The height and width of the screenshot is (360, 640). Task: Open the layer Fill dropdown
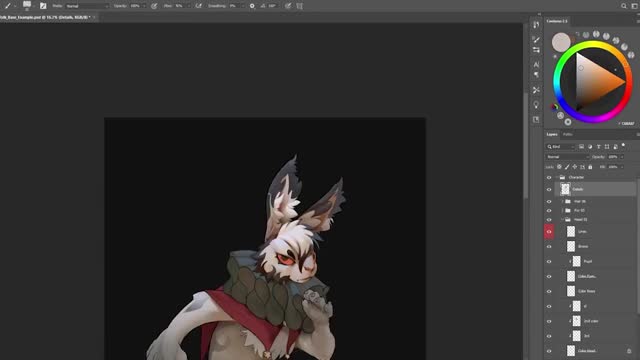(x=622, y=167)
